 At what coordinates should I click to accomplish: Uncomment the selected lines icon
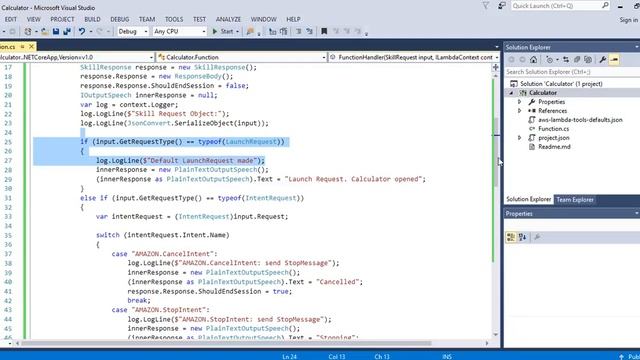pyautogui.click(x=309, y=31)
